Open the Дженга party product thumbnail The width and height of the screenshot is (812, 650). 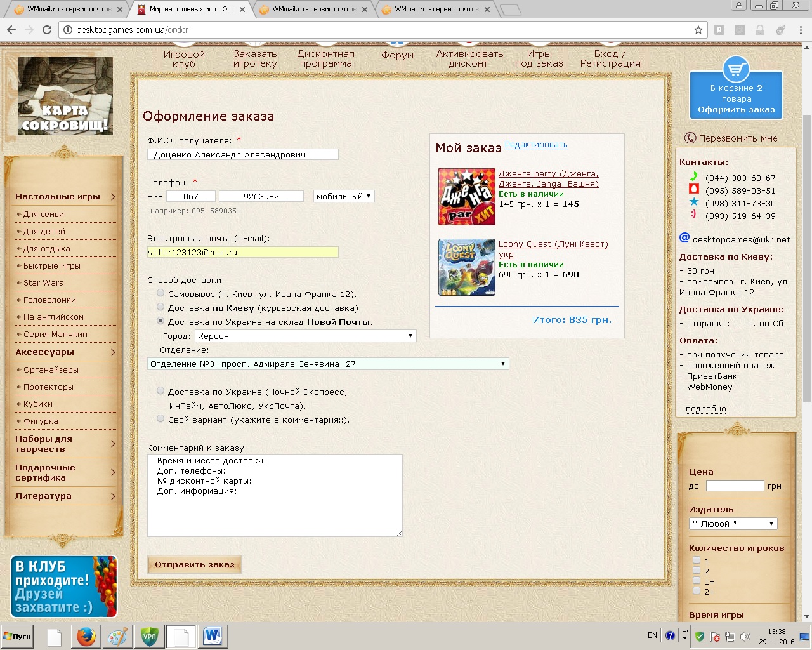[x=467, y=197]
